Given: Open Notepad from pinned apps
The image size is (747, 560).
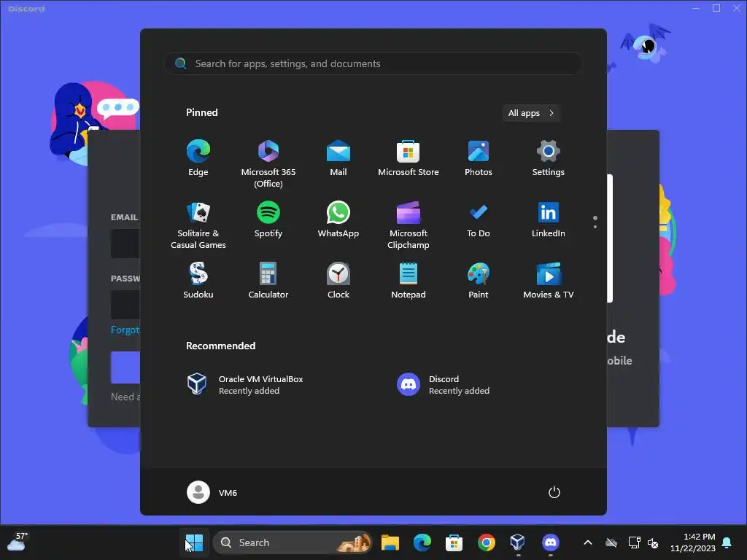Looking at the screenshot, I should [409, 281].
